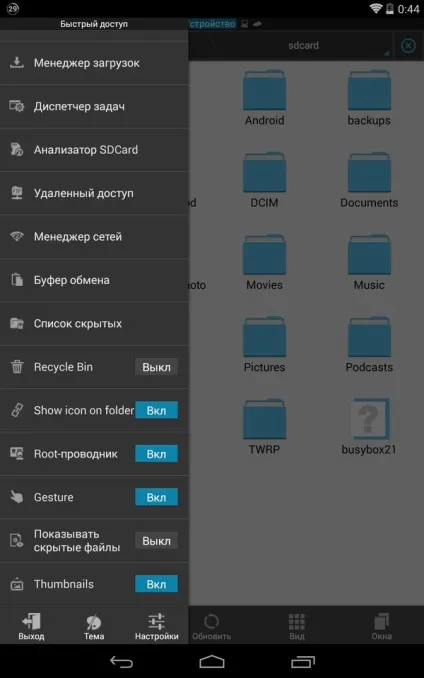The width and height of the screenshot is (424, 678).
Task: Click the remote access monitor icon
Action: pos(17,193)
